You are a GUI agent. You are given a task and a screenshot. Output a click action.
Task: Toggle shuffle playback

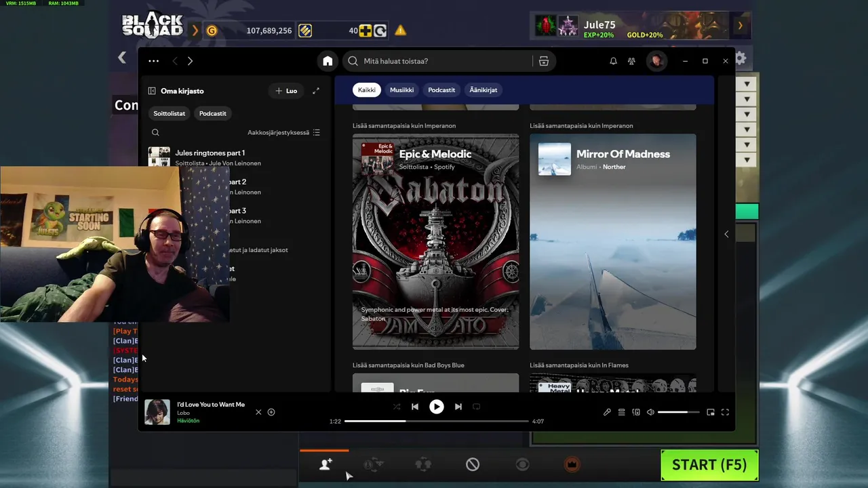coord(397,407)
